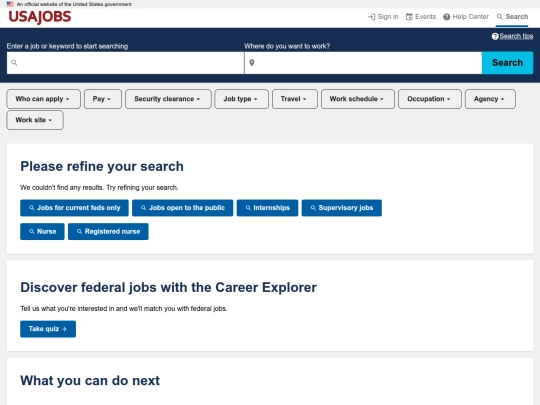
Task: Expand the Work schedule filter
Action: point(357,99)
